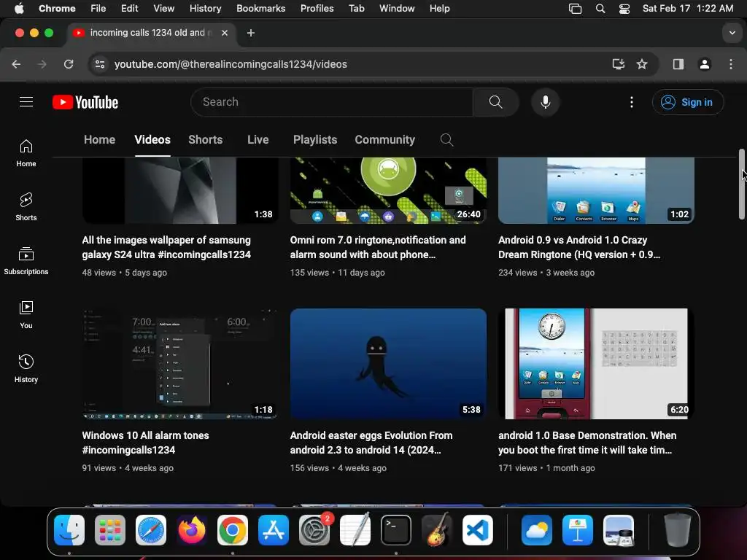Open Samsung Galaxy S24 ultra wallpaper video title
This screenshot has width=747, height=560.
click(x=166, y=247)
